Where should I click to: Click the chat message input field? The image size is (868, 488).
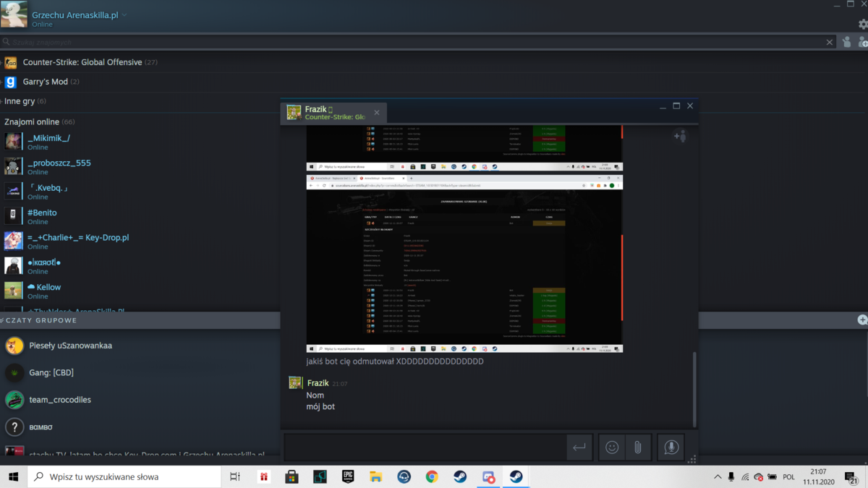tap(423, 448)
